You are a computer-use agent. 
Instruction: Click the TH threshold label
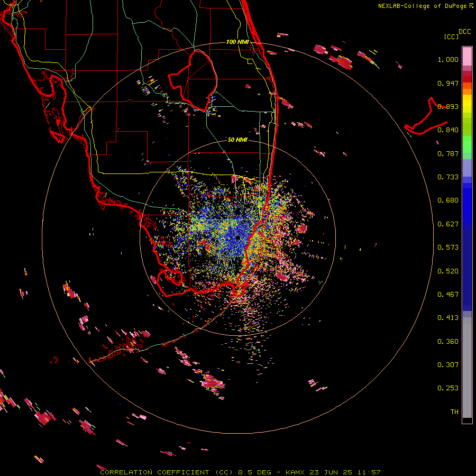pyautogui.click(x=454, y=412)
